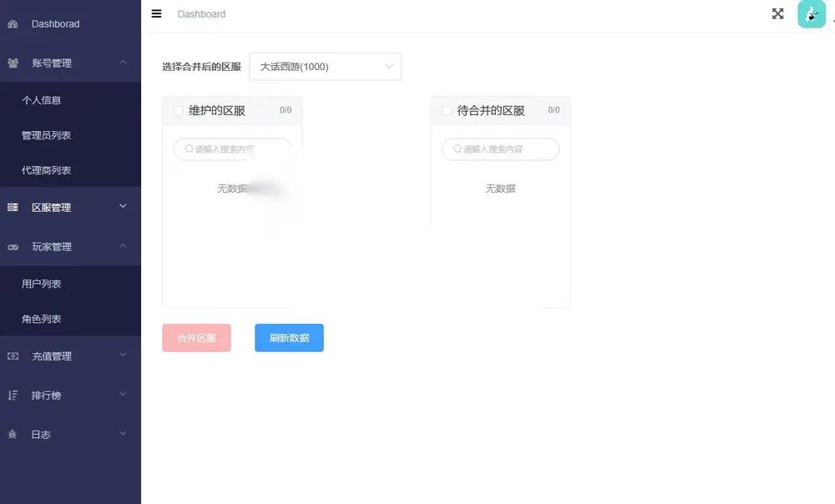
Task: Collapse the 玩家管理 menu chevron
Action: [x=123, y=246]
